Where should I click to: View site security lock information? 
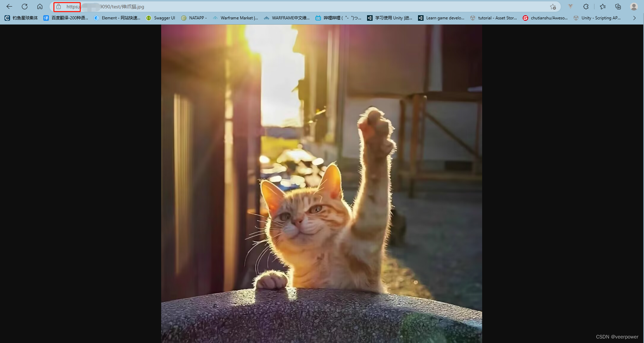pyautogui.click(x=59, y=7)
